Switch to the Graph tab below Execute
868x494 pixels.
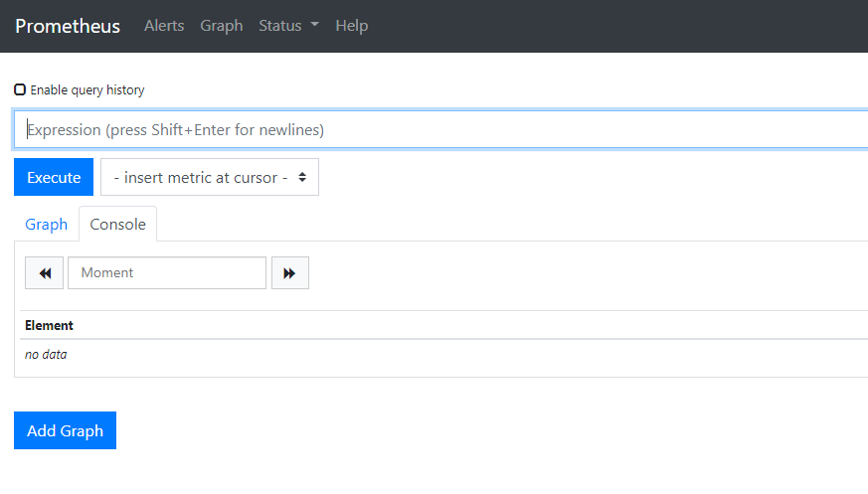point(47,225)
